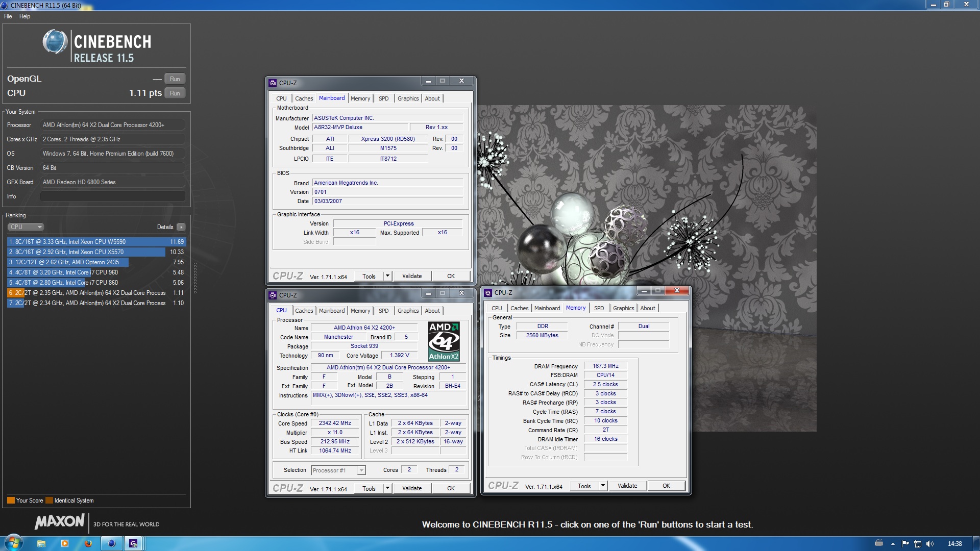Open About tab in the Mainboard CPU-Z window
The width and height of the screenshot is (980, 551).
[432, 98]
